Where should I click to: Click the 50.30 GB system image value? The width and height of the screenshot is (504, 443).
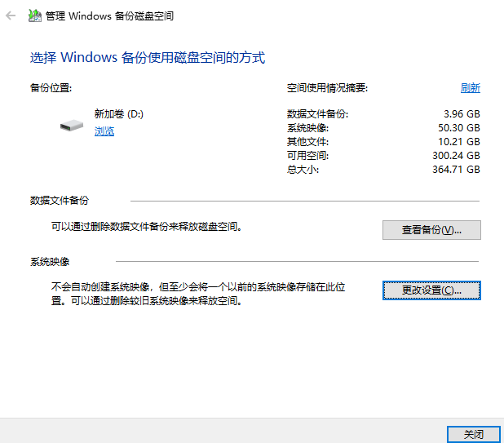pos(459,127)
